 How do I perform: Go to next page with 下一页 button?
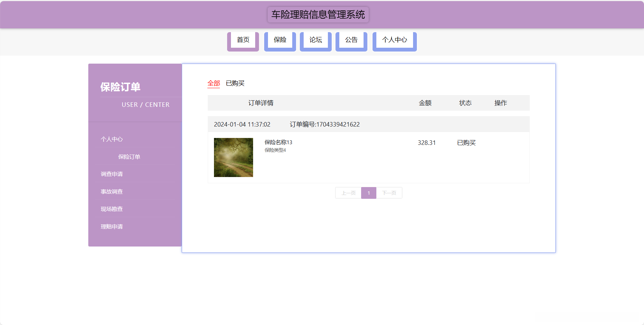(x=389, y=193)
